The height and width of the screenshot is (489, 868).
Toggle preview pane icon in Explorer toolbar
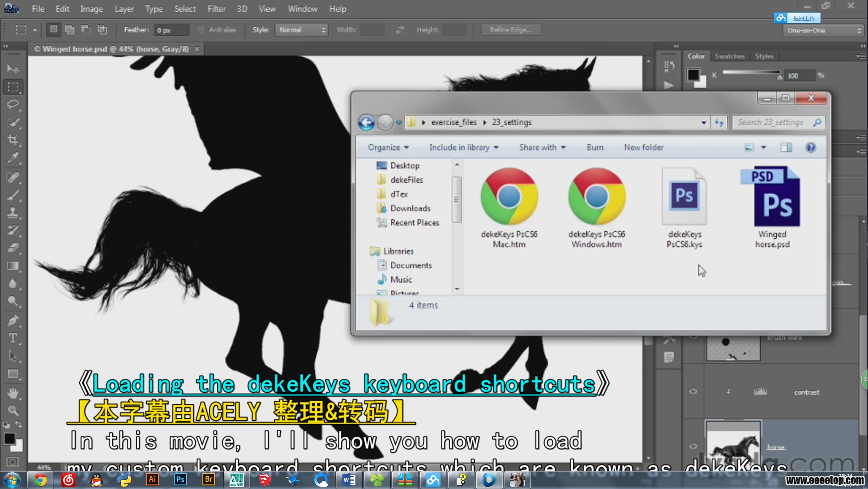(x=786, y=148)
